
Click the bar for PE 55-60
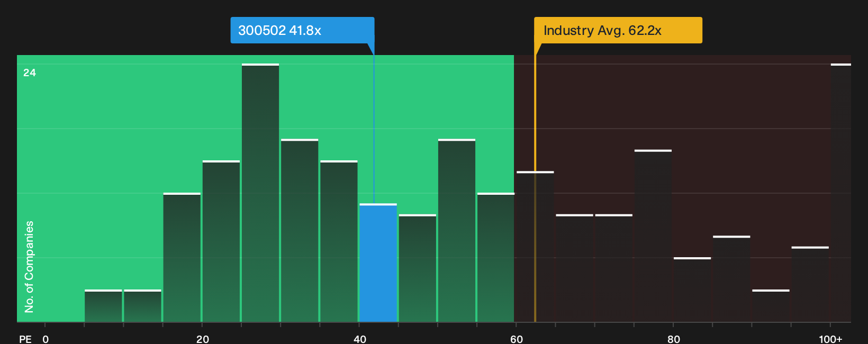496,258
